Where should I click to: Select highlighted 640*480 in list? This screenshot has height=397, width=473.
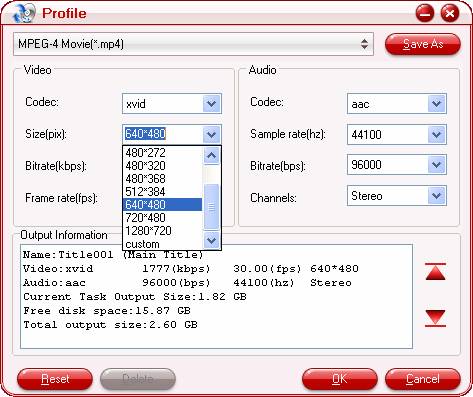pyautogui.click(x=163, y=205)
